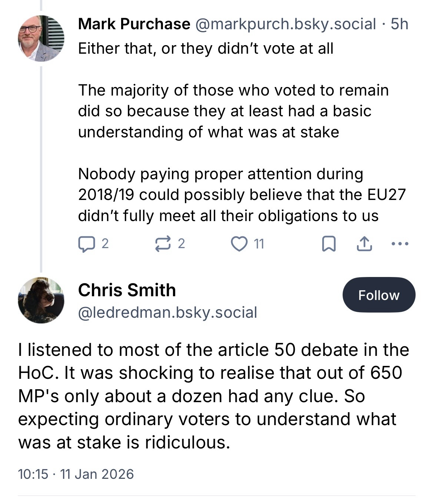Open Mark Purchase's profile picture
Screen dimensions: 433x504
click(x=41, y=38)
